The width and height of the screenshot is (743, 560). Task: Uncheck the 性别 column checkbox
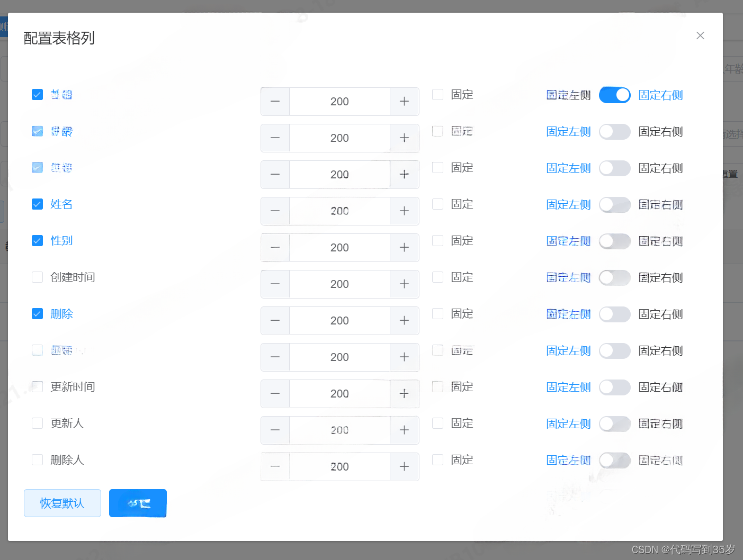click(37, 241)
